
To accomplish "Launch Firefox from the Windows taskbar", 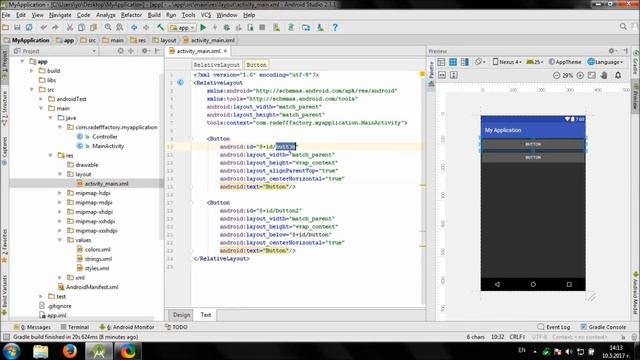I will click(69, 351).
